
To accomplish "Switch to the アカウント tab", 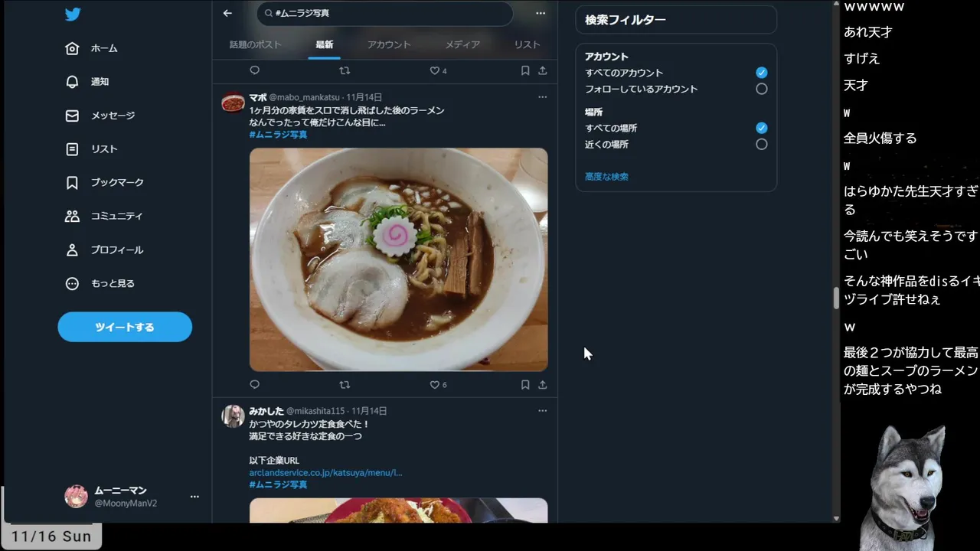I will 389,44.
